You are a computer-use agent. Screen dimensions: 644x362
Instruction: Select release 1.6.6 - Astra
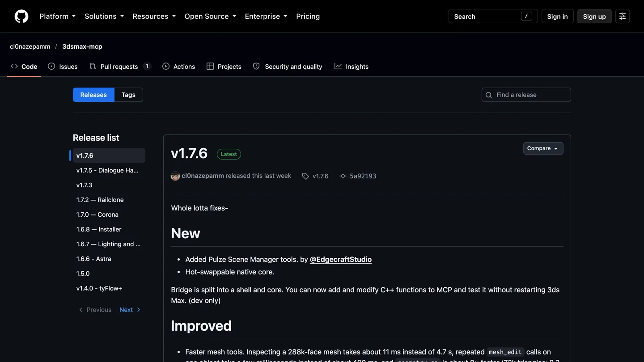109,259
